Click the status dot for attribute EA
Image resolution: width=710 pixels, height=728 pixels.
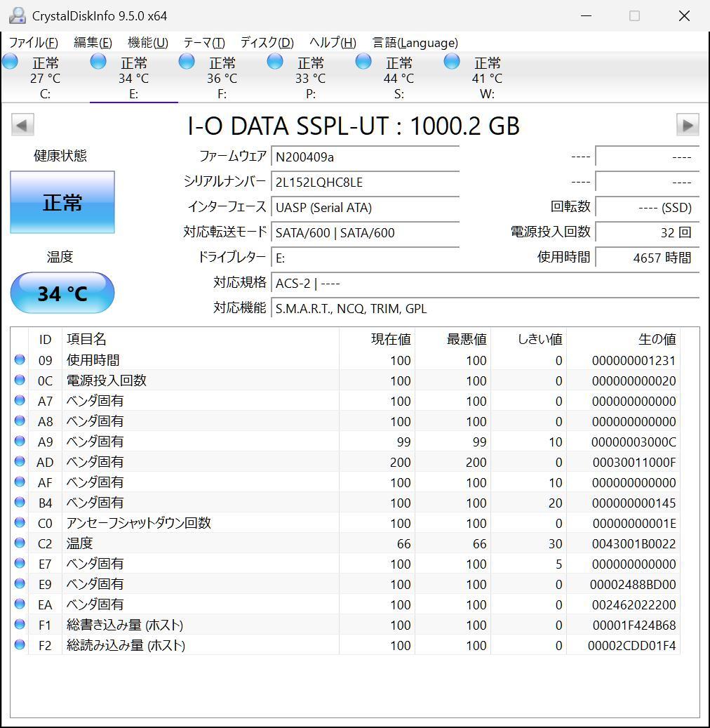pyautogui.click(x=20, y=604)
